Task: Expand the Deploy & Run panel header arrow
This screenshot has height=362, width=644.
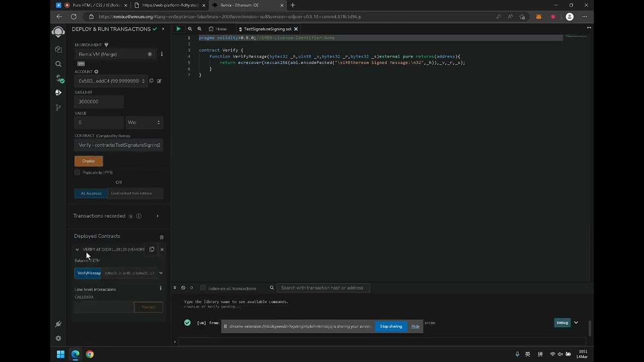Action: tap(163, 29)
